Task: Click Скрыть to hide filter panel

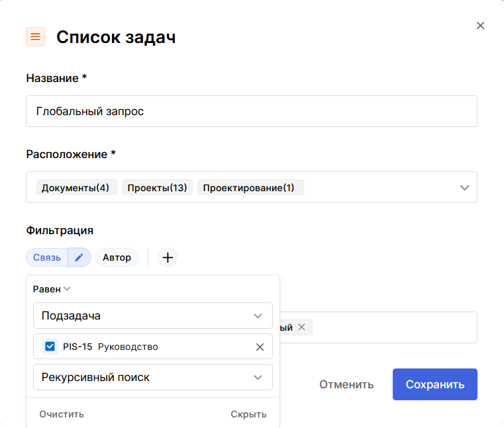Action: 248,414
